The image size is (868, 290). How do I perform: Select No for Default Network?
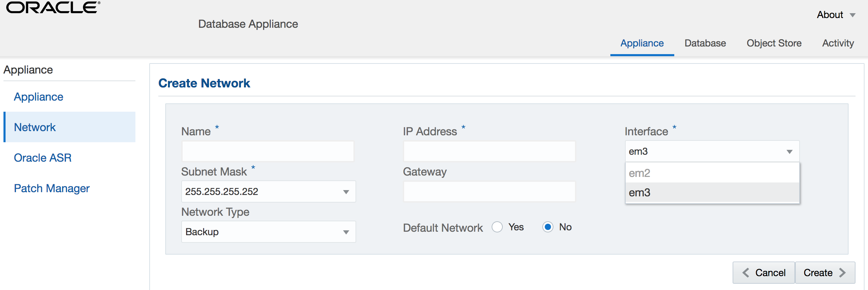548,227
